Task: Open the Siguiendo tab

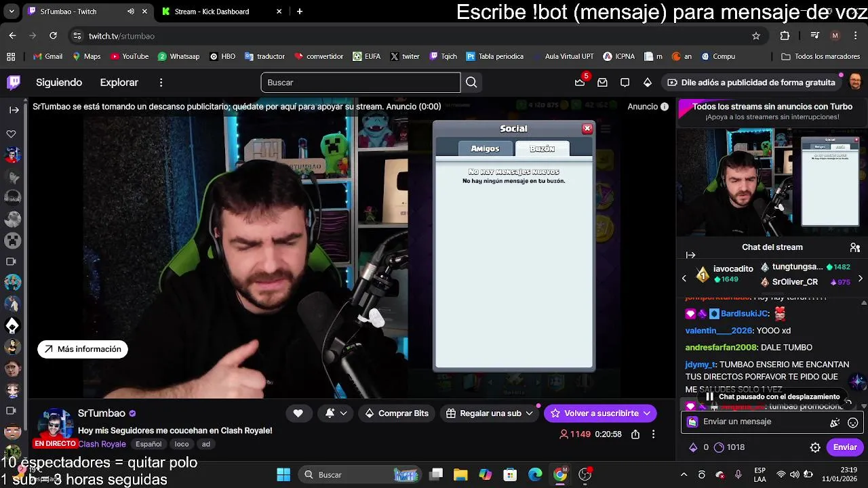Action: pos(59,83)
